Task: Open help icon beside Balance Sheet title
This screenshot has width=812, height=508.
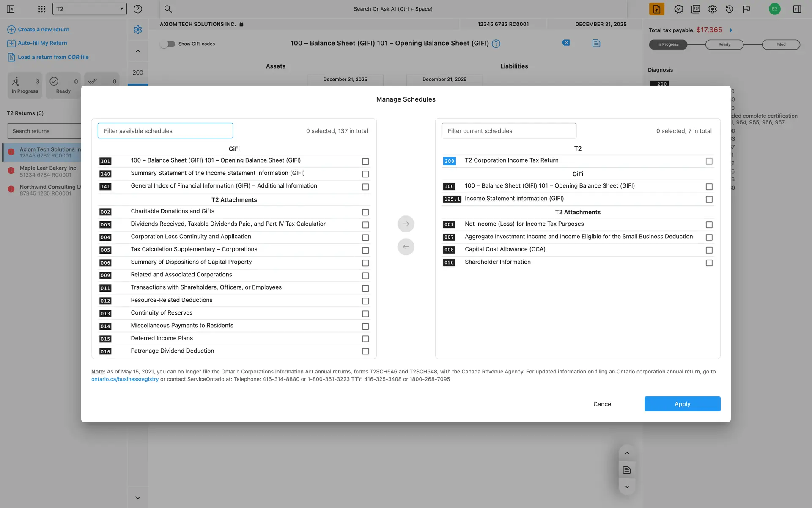Action: [x=496, y=44]
